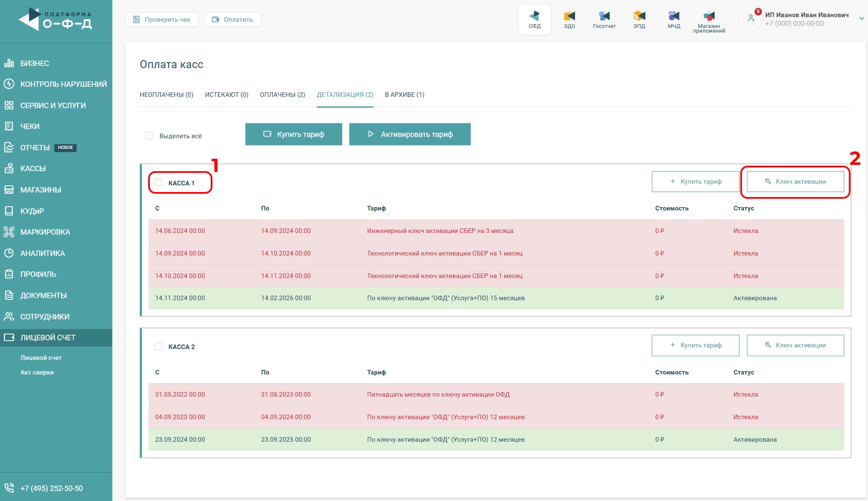
Task: Switch to В АРХИВЕ (1) tab
Action: [404, 95]
